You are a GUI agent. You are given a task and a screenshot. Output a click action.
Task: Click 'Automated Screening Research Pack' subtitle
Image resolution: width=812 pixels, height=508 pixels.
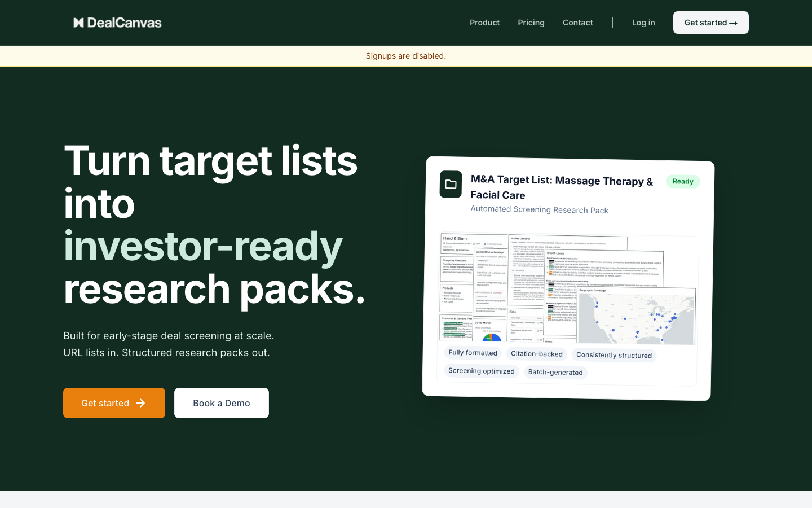[x=540, y=209]
